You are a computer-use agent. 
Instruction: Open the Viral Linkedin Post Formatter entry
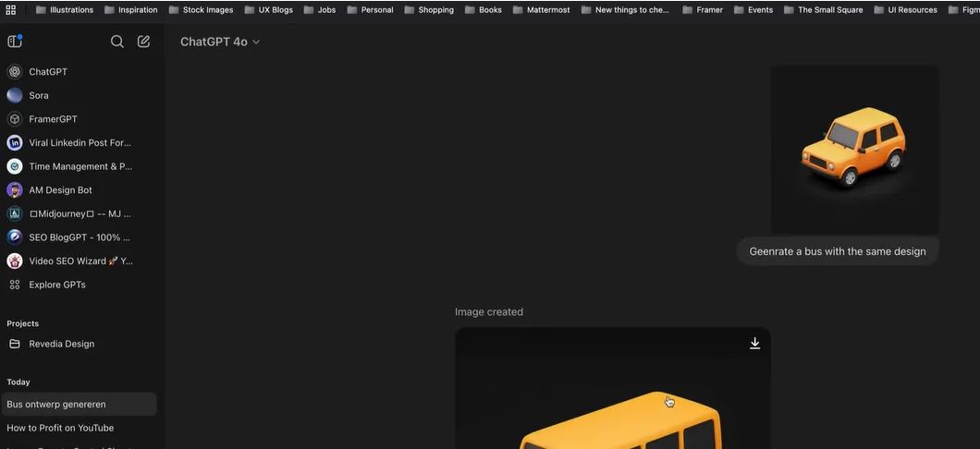(x=79, y=143)
